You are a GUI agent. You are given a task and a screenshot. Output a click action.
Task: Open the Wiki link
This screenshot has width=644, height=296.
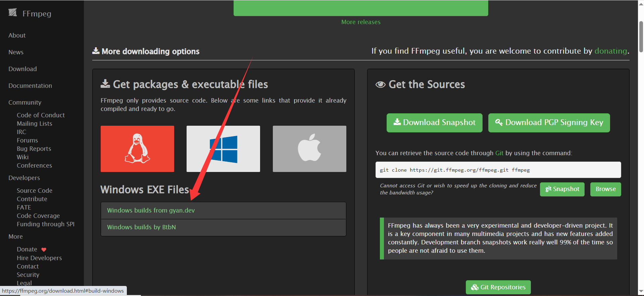(22, 157)
